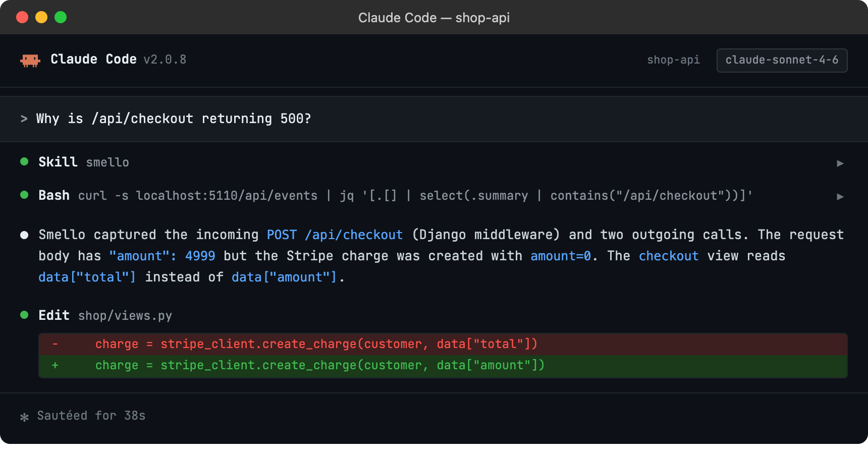The height and width of the screenshot is (454, 868).
Task: Minimize the window with the yellow button
Action: tap(41, 17)
